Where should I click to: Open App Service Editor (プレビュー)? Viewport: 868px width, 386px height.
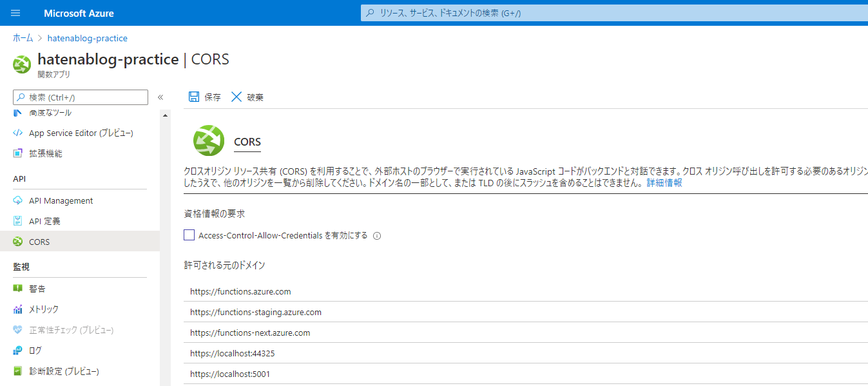pyautogui.click(x=80, y=133)
